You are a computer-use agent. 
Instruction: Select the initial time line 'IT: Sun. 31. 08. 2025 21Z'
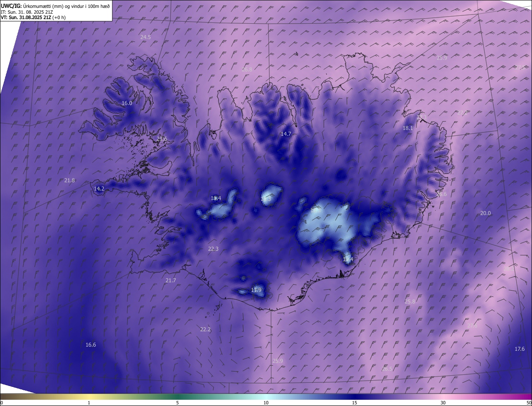pyautogui.click(x=27, y=12)
